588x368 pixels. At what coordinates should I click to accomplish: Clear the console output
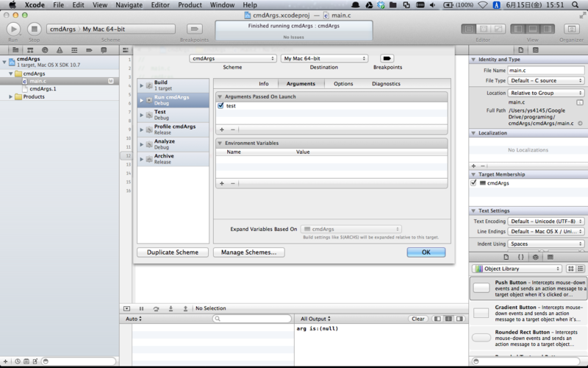[x=417, y=319]
